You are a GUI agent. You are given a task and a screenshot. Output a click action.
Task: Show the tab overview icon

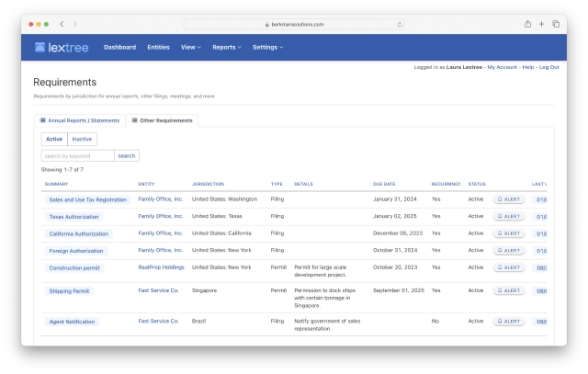[556, 24]
